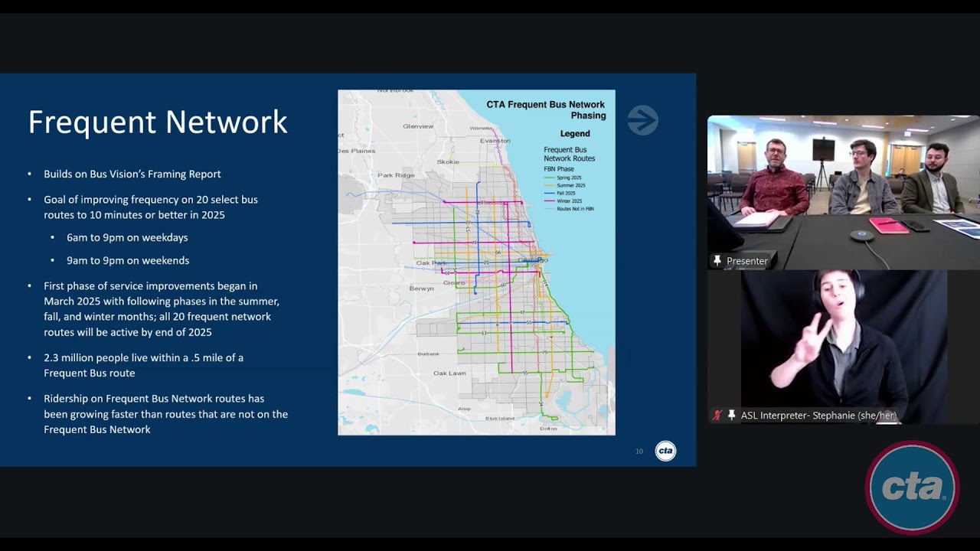Click the "First phase of service improvements" bullet

click(x=162, y=309)
